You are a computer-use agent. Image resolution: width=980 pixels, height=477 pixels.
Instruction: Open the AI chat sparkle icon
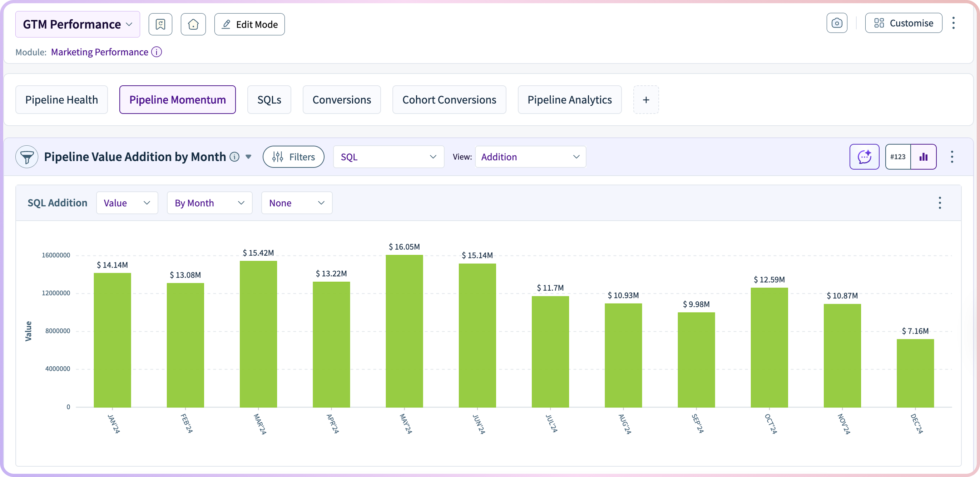click(x=864, y=157)
